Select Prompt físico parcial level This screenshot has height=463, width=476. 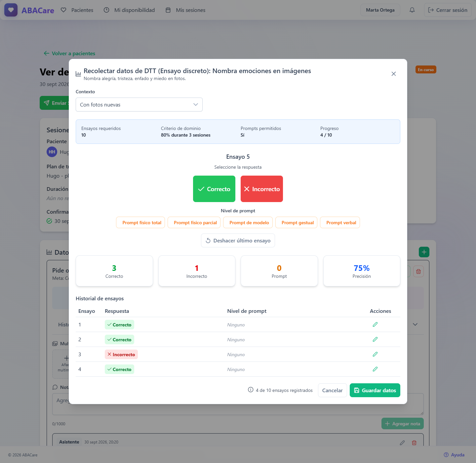(194, 223)
